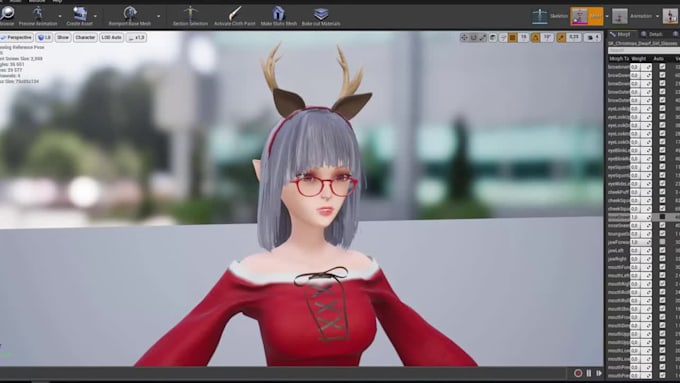Switch to Skeleton editor mode
680x383 pixels.
click(550, 16)
